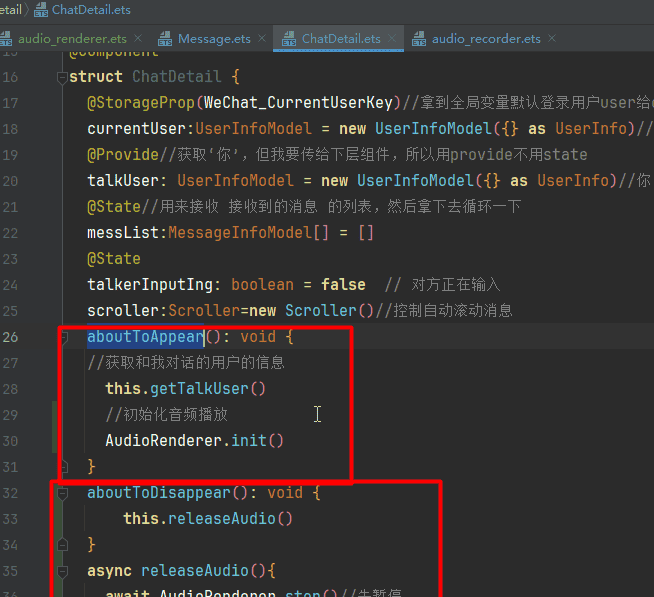Click ChatDetail struct name on line 16
This screenshot has height=597, width=654.
[x=176, y=77]
